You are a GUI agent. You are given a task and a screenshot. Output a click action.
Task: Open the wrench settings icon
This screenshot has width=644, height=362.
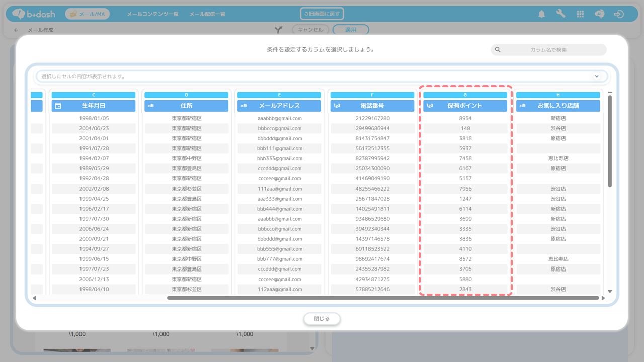coord(560,14)
